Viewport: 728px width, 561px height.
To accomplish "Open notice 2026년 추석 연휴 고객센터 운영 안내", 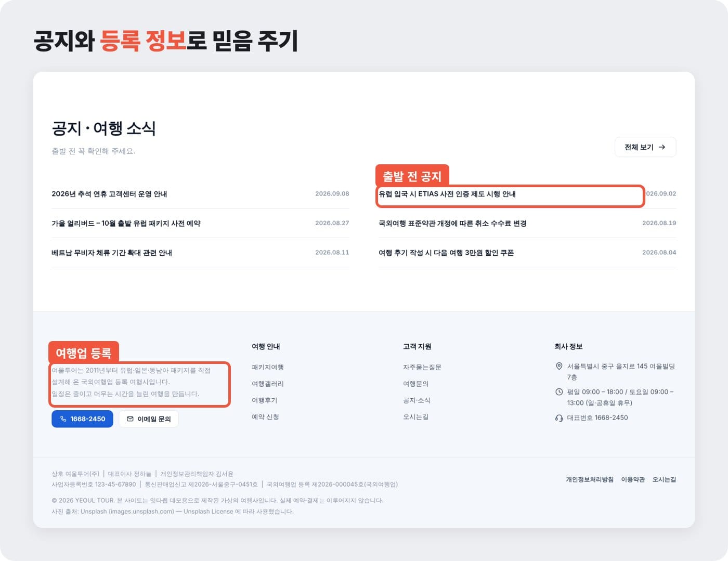I will [x=109, y=194].
